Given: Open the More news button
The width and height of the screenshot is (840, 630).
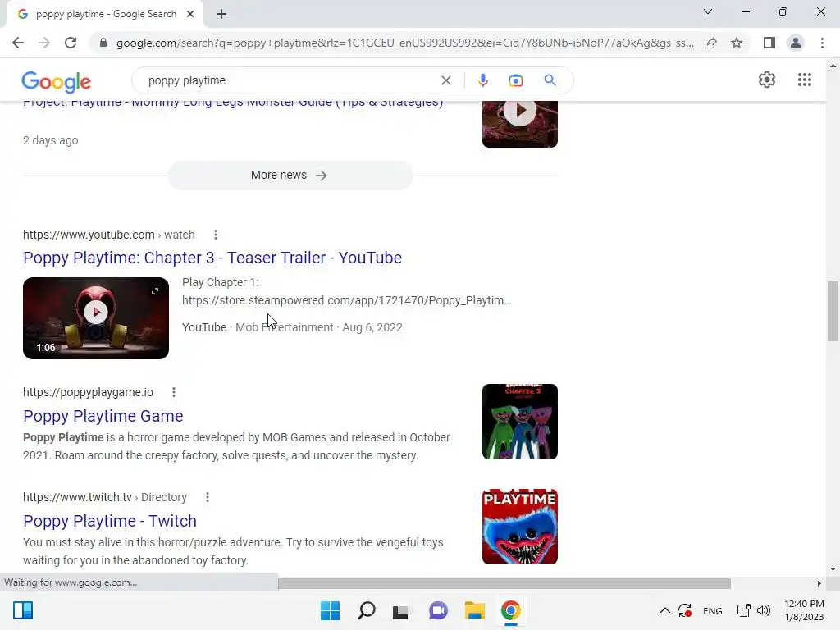Looking at the screenshot, I should click(290, 176).
